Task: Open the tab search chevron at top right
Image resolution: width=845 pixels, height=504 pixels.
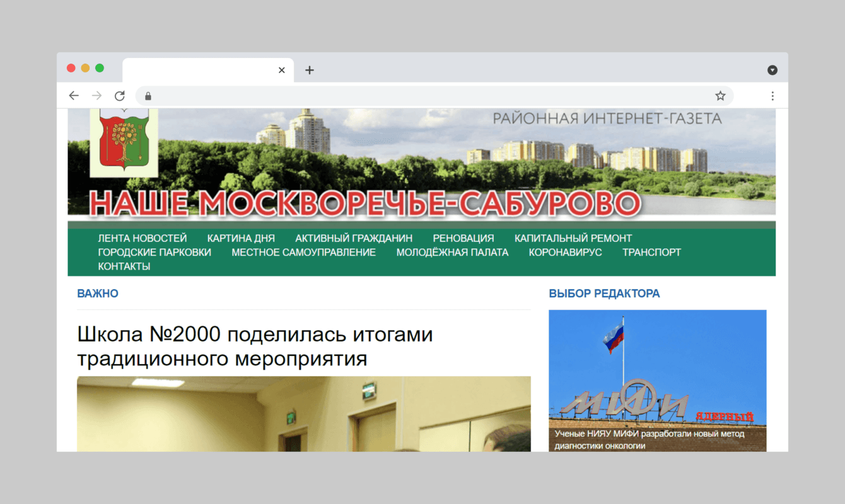Action: (x=772, y=70)
